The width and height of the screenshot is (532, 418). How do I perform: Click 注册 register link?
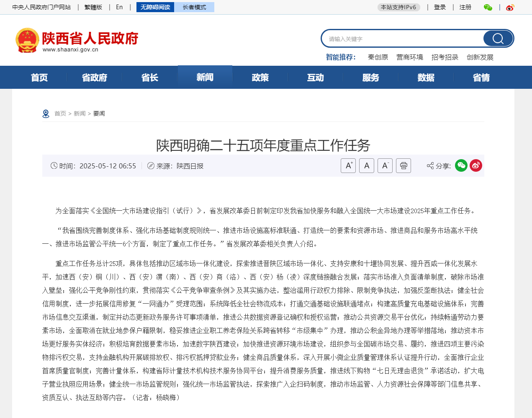(x=465, y=7)
